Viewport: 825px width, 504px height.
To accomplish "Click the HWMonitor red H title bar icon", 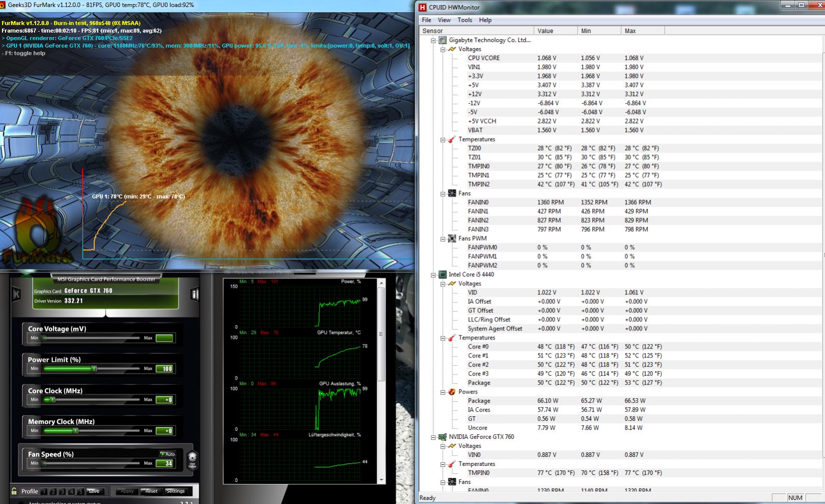I will (422, 7).
